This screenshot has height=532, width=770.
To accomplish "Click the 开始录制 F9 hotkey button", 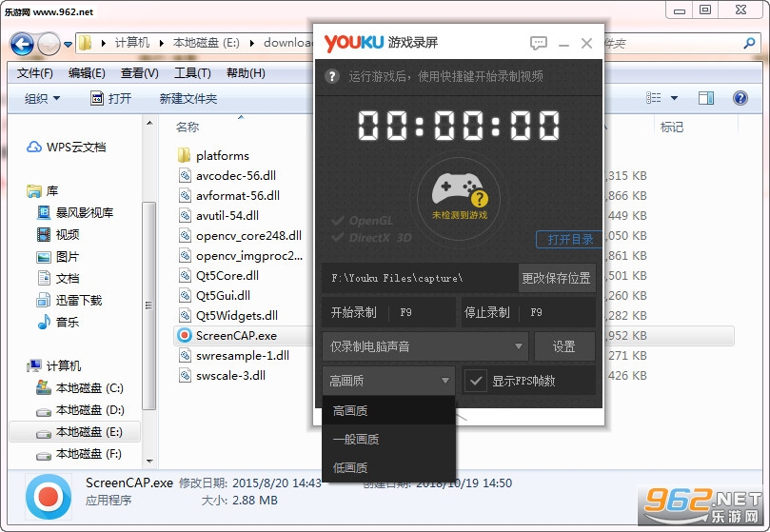I will [388, 312].
